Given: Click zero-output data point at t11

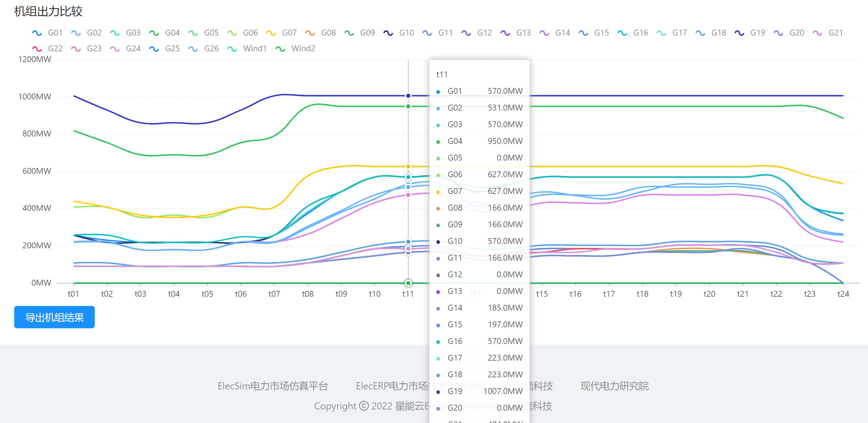Looking at the screenshot, I should (408, 283).
